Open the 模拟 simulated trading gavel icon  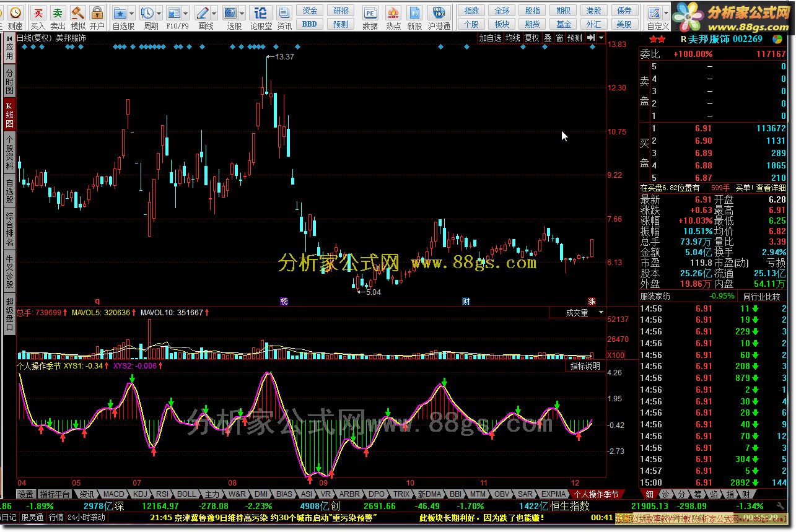click(77, 12)
